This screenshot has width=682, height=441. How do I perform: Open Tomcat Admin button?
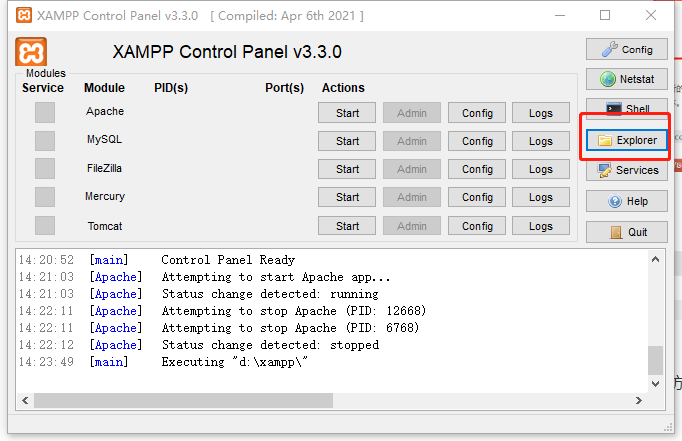pos(411,226)
